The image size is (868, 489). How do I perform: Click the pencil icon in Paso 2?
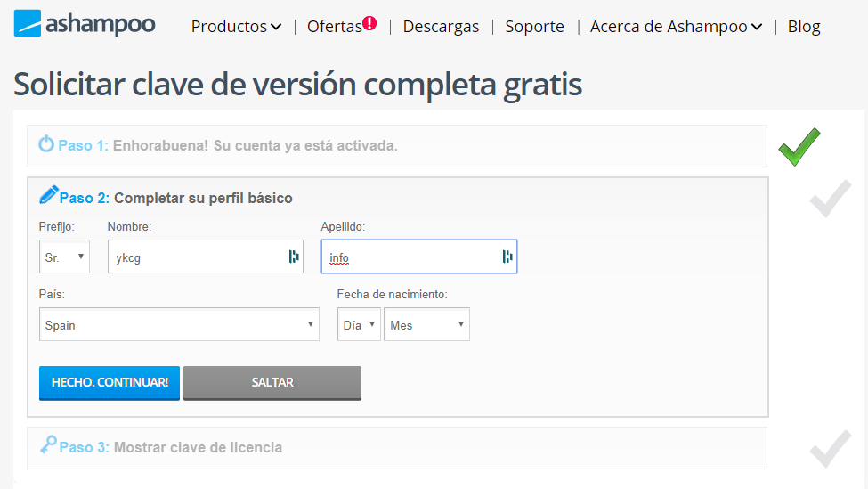[49, 195]
